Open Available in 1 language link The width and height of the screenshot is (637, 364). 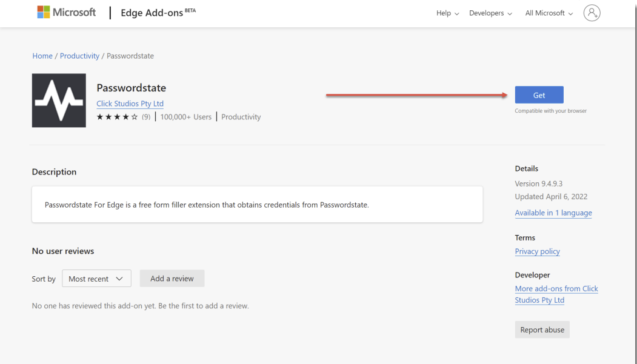553,213
